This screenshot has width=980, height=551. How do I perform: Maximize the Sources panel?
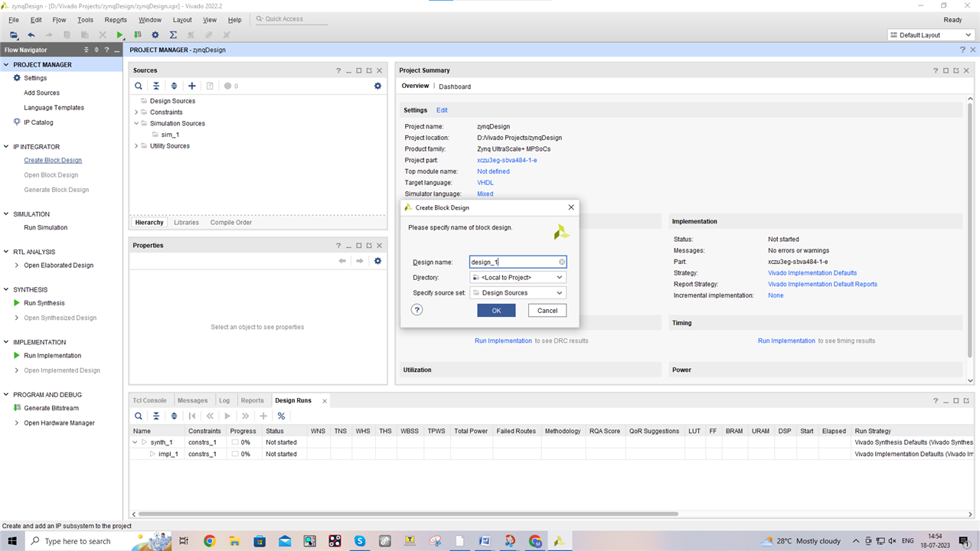(359, 70)
